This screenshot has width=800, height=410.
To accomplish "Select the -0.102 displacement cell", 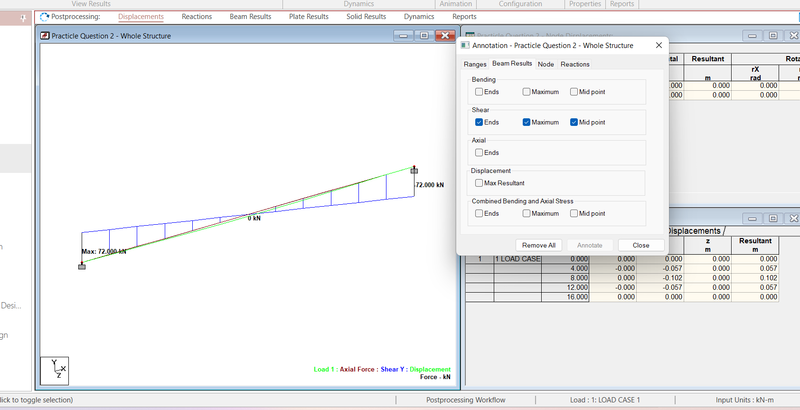I will point(660,278).
